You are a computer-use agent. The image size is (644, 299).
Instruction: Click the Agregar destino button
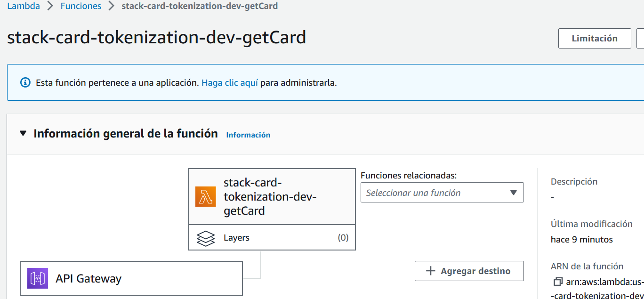(x=469, y=271)
